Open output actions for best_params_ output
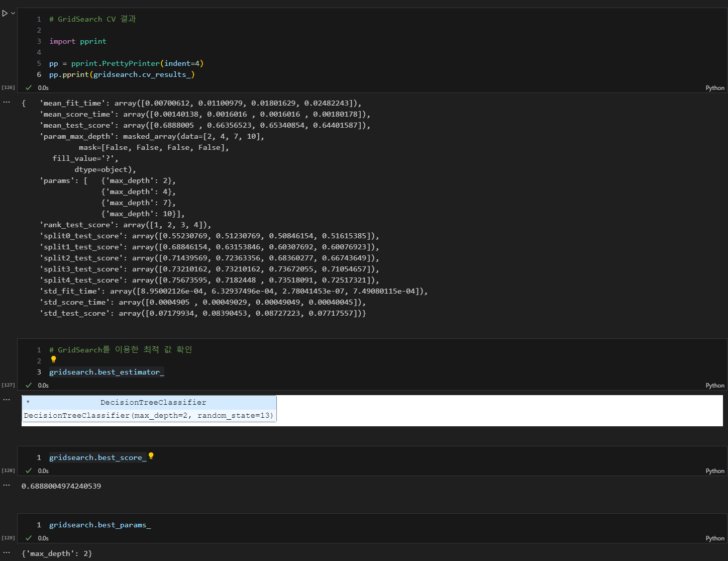The height and width of the screenshot is (561, 728). (7, 552)
